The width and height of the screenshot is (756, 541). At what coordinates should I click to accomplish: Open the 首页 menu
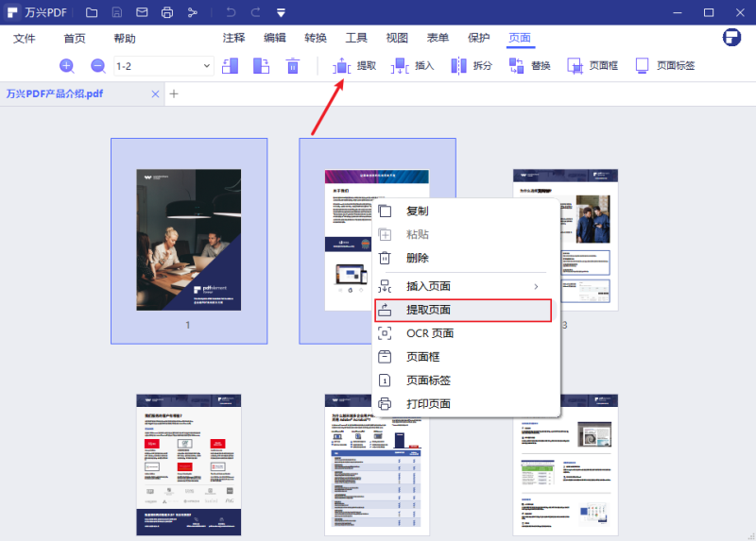(75, 38)
